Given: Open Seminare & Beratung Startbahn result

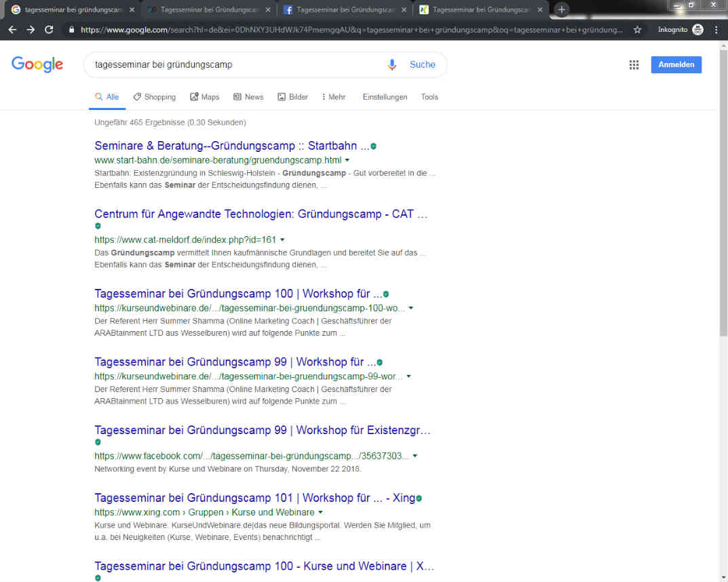Looking at the screenshot, I should [231, 146].
